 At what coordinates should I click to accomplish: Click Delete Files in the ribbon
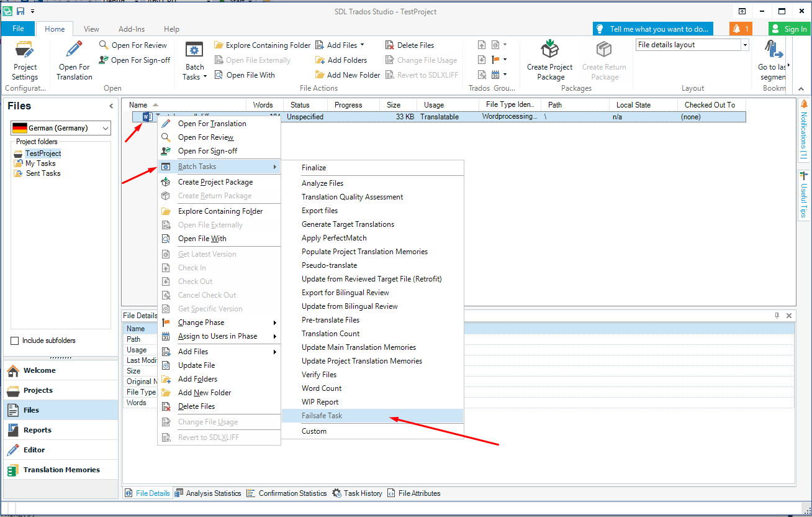(409, 45)
